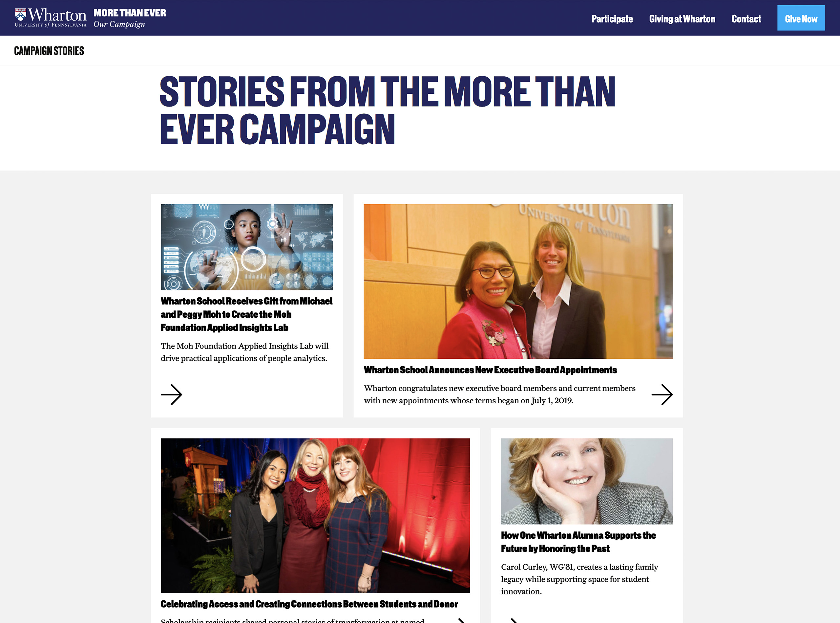
Task: Open New Executive Board Appointments headline
Action: [x=490, y=370]
